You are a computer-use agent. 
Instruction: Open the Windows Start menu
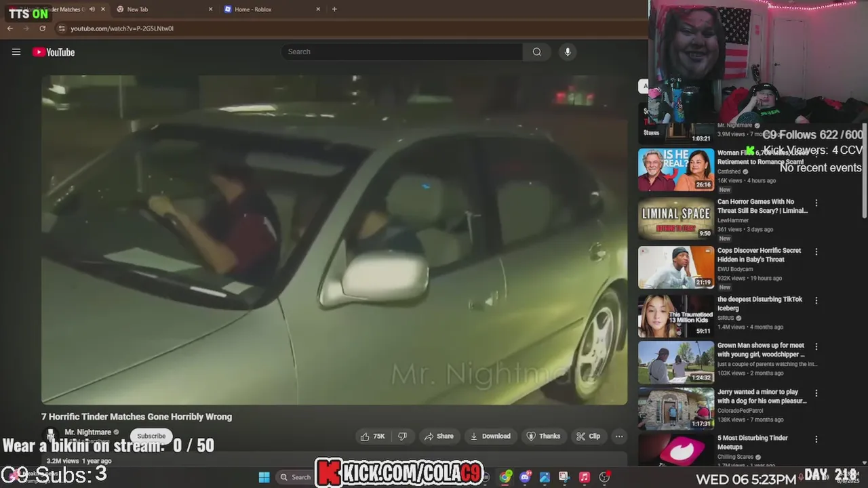[264, 477]
